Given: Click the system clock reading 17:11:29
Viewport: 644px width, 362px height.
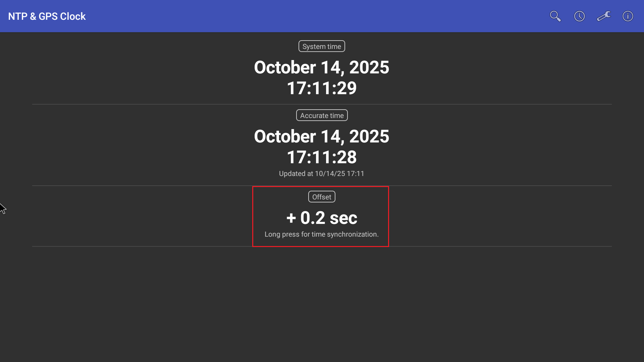Looking at the screenshot, I should coord(322,88).
